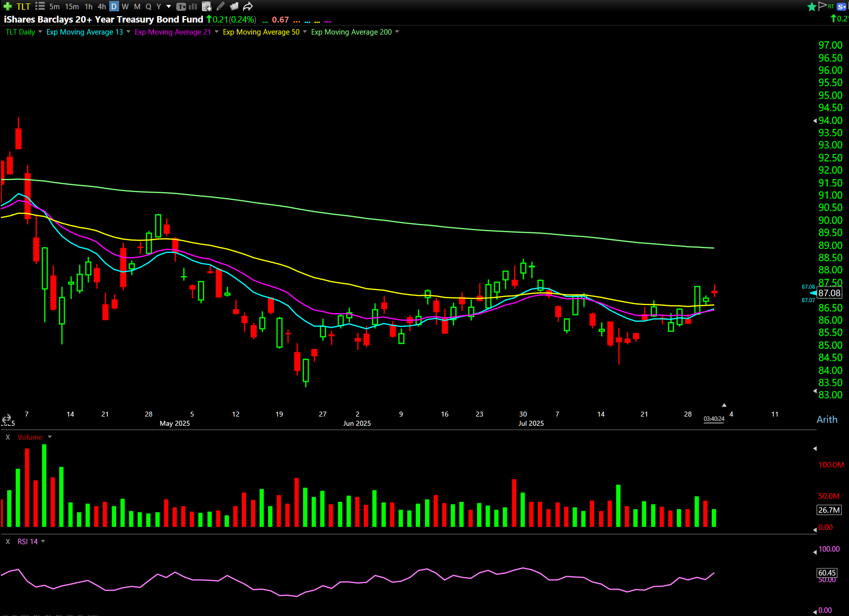Open the Volume indicator dropdown
This screenshot has height=616, width=849.
click(50, 437)
